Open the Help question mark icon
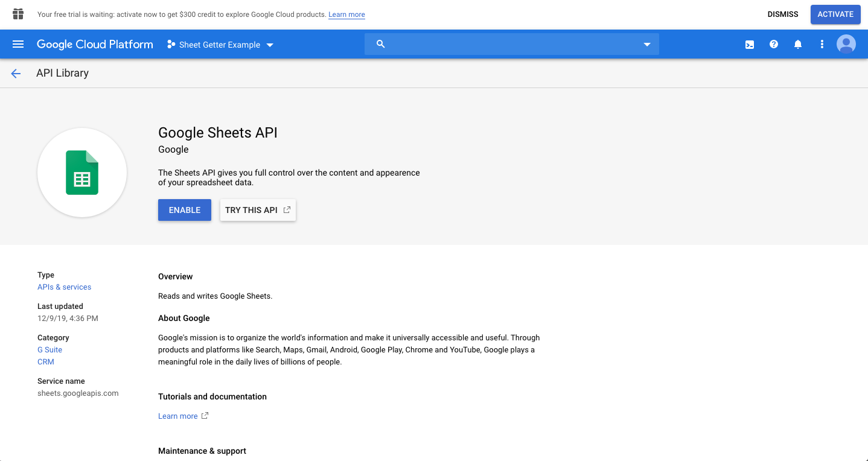Image resolution: width=868 pixels, height=461 pixels. point(774,45)
